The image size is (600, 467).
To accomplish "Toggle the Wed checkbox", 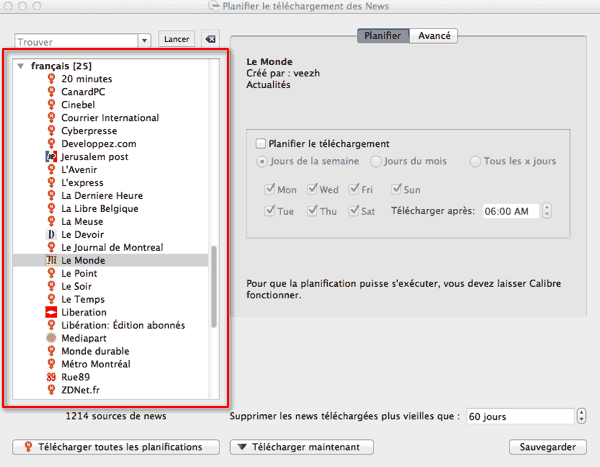I will [x=313, y=189].
